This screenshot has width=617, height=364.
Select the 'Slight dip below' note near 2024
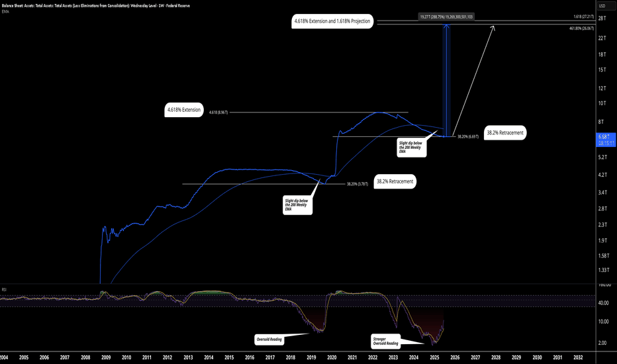412,148
